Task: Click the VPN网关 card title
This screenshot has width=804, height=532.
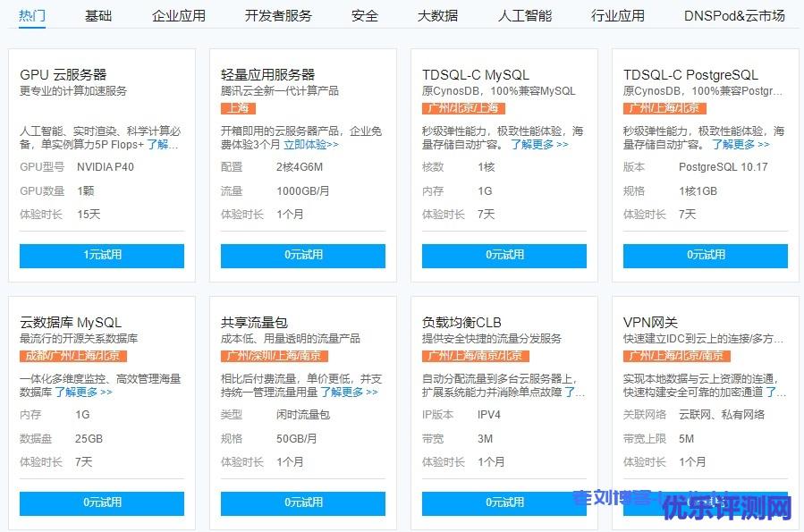Action: click(x=650, y=322)
